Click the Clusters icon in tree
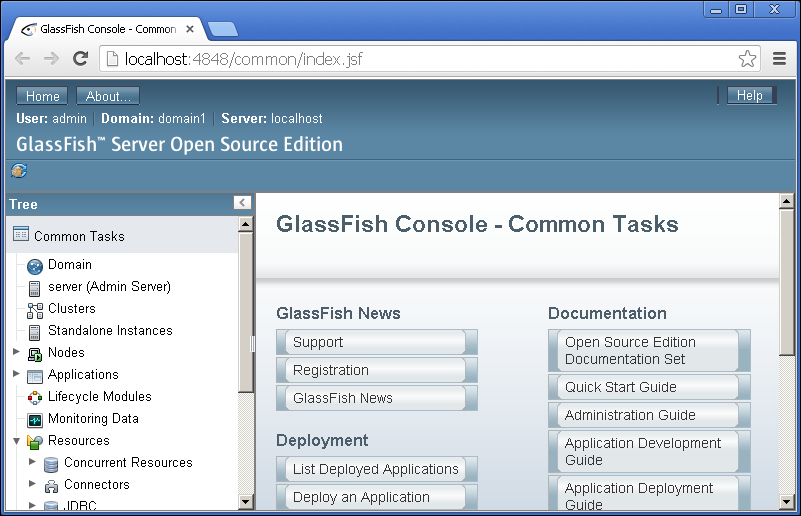This screenshot has width=801, height=516. (35, 310)
